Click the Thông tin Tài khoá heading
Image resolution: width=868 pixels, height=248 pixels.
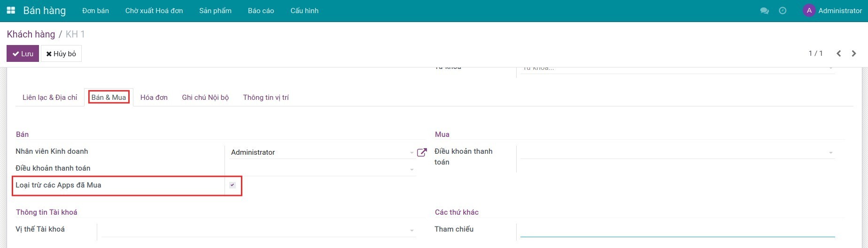click(46, 212)
